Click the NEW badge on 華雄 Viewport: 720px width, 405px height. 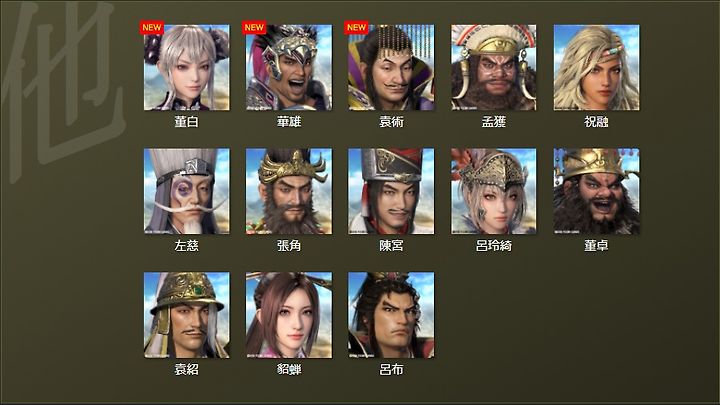[254, 28]
